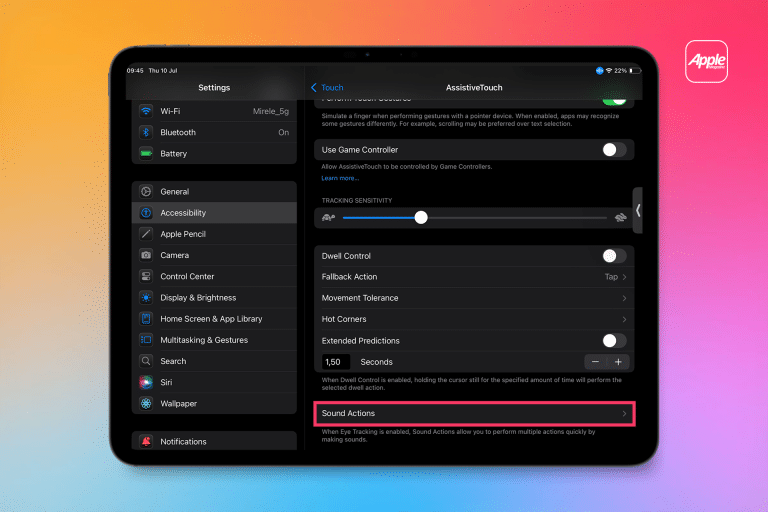Tap the battery indicator in status bar
Image resolution: width=768 pixels, height=512 pixels.
pos(635,71)
